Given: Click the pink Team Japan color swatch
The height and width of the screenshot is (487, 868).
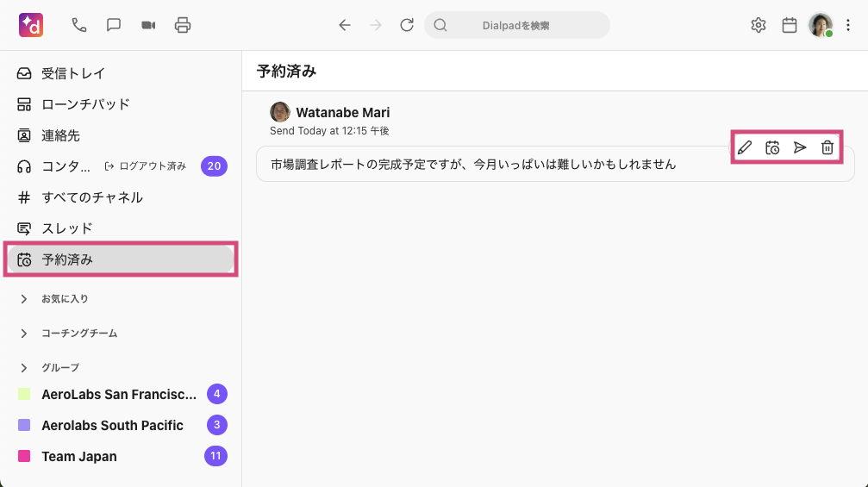Looking at the screenshot, I should tap(24, 456).
